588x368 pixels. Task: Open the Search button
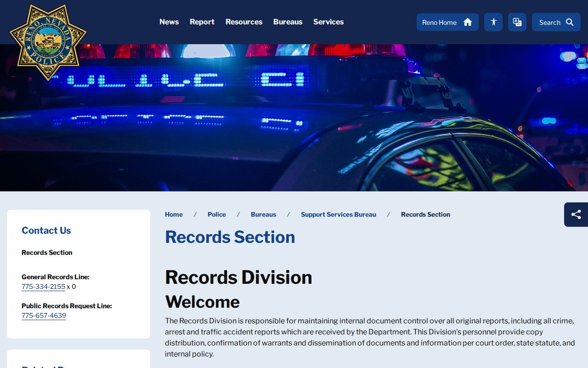click(556, 22)
